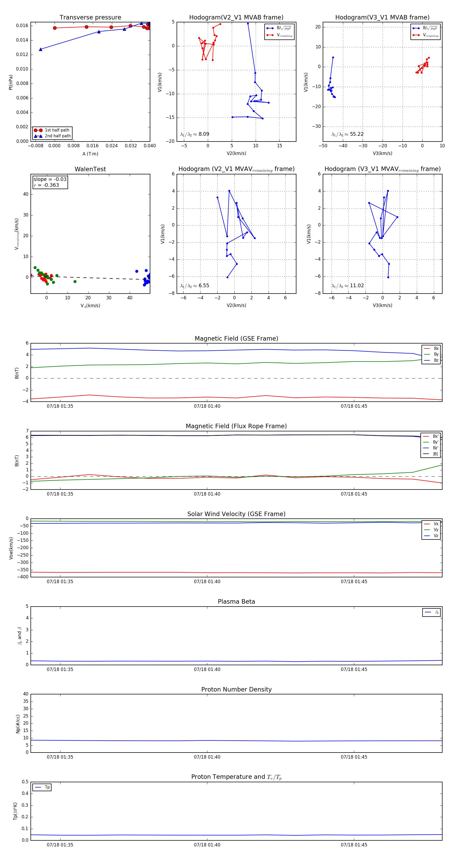Click the "Tp" legend in Proton Temperature panel
The image size is (473, 868).
42,788
